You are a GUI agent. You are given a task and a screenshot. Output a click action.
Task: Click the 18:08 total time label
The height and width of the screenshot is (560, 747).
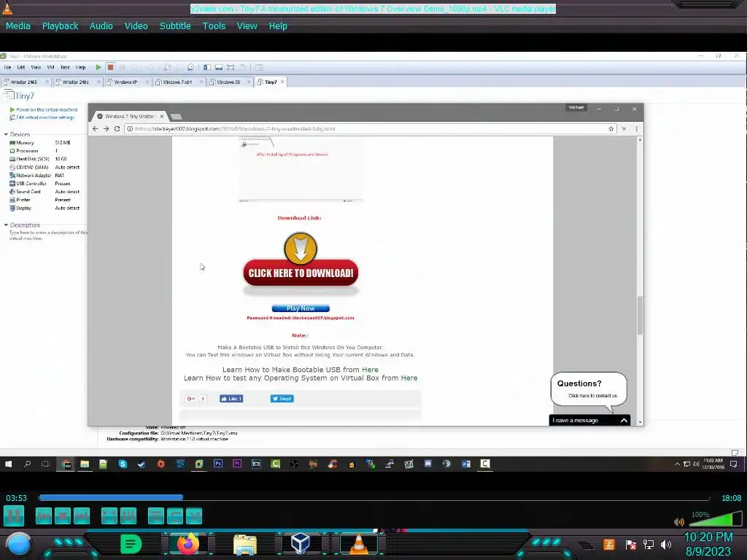point(731,498)
